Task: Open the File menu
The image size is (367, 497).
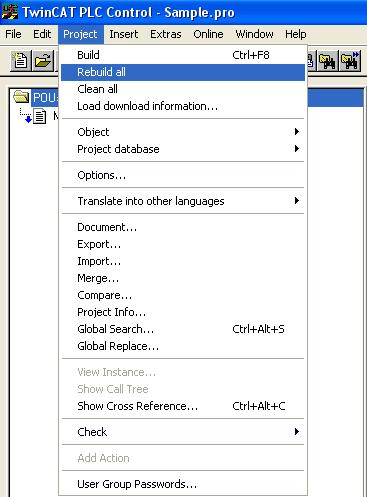Action: [13, 34]
